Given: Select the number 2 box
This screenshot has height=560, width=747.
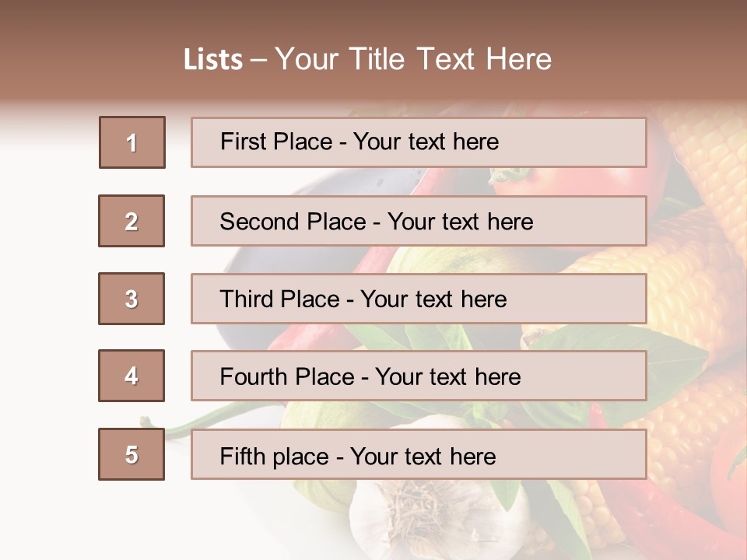Looking at the screenshot, I should (x=132, y=221).
